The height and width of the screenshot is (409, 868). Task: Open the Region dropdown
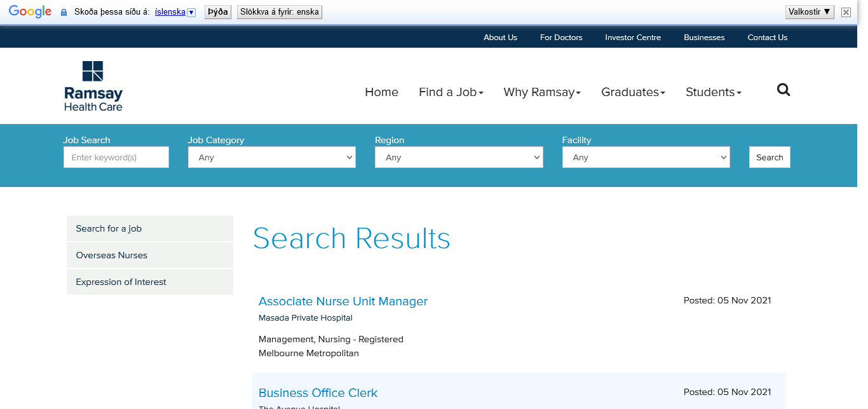click(458, 157)
